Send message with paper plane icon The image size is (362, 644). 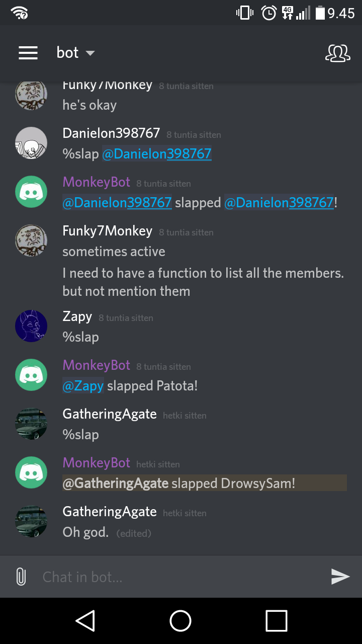coord(340,577)
